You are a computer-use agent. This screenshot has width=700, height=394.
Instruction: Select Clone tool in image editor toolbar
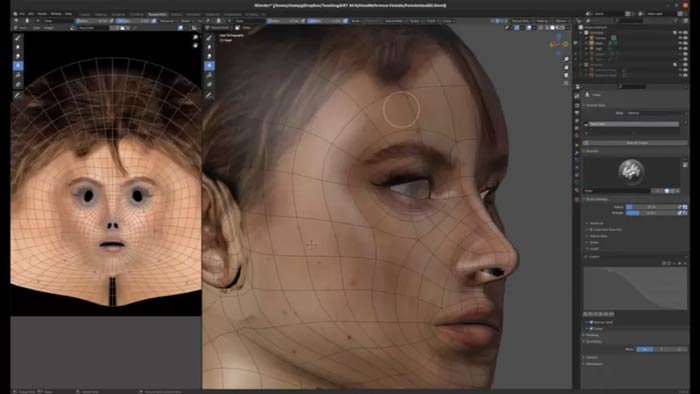18,66
